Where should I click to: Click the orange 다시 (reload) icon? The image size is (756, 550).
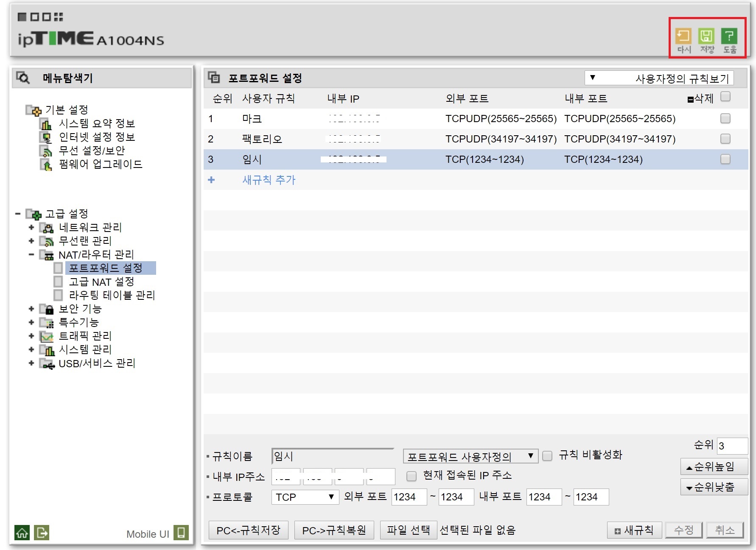[x=683, y=36]
